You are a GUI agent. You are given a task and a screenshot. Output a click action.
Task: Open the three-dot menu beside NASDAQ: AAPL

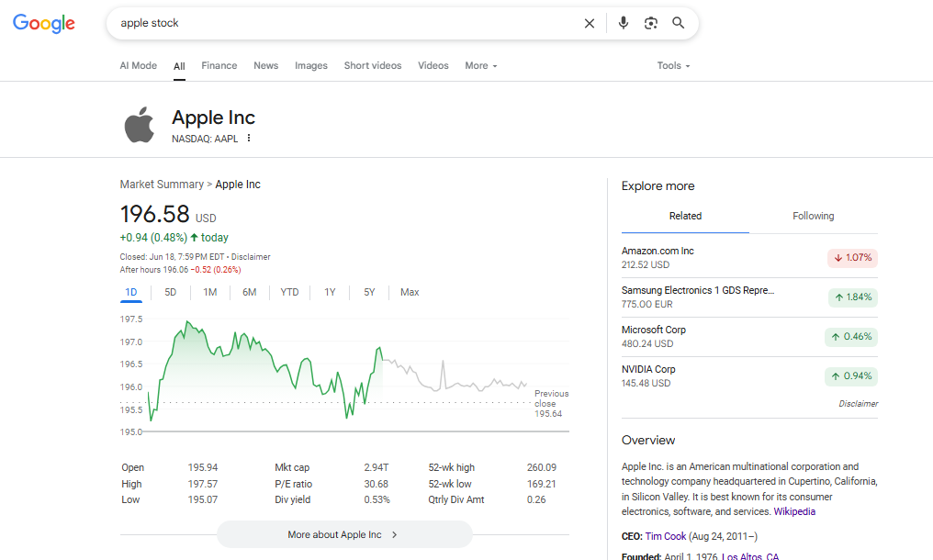tap(249, 138)
